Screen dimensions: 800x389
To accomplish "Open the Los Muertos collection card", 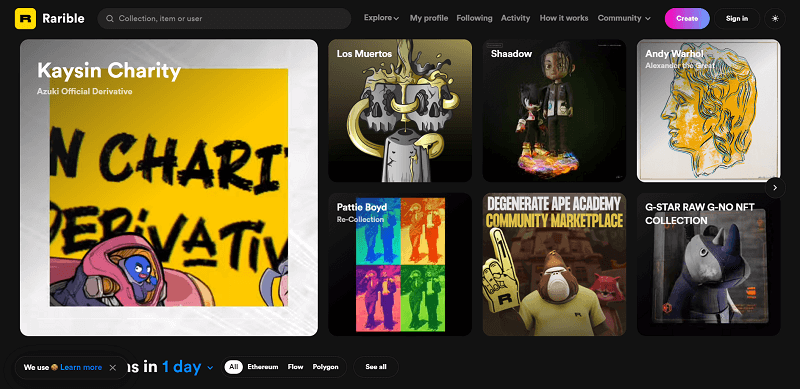I will pos(400,110).
